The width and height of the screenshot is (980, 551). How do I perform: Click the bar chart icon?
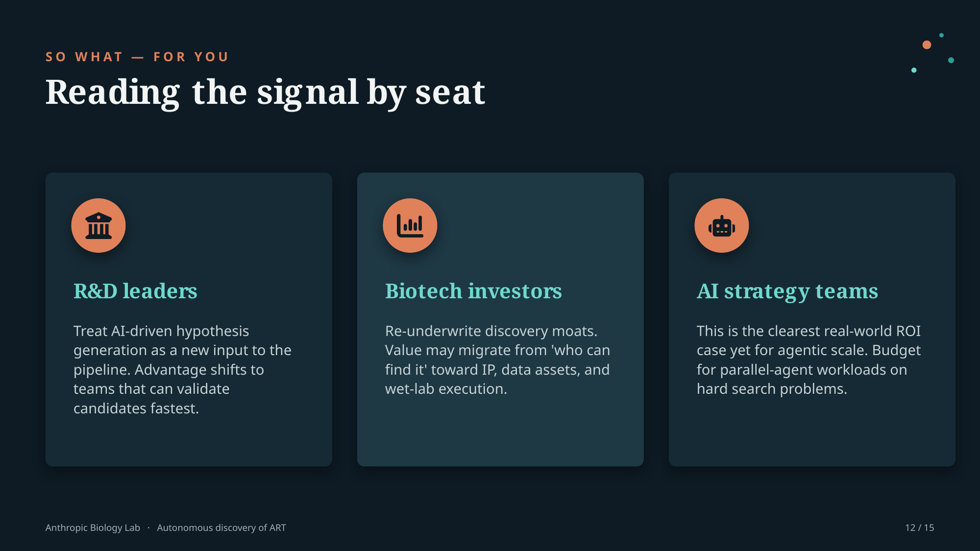pos(410,225)
